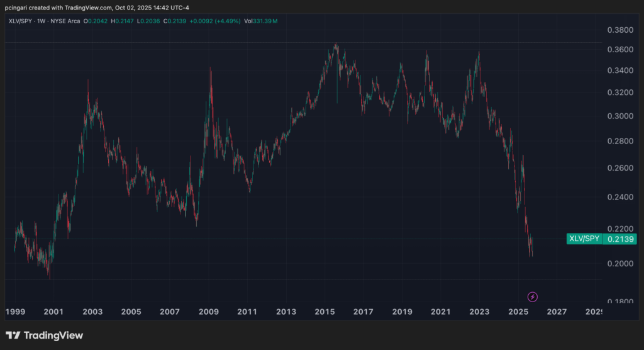644x350 pixels.
Task: Click the 0.2139 current price label
Action: pos(620,239)
